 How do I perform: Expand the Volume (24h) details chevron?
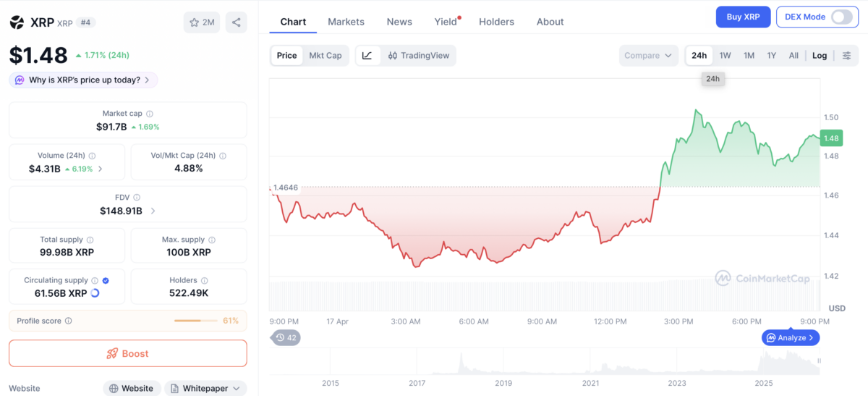100,169
